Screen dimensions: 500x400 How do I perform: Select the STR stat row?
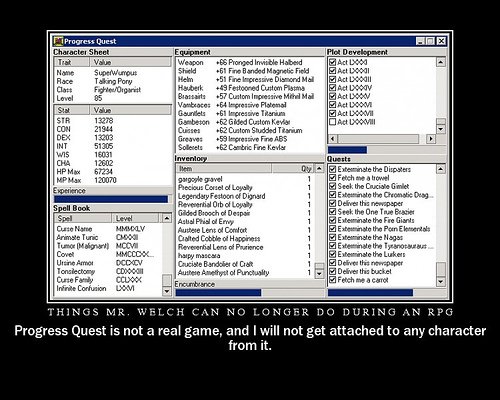click(113, 120)
